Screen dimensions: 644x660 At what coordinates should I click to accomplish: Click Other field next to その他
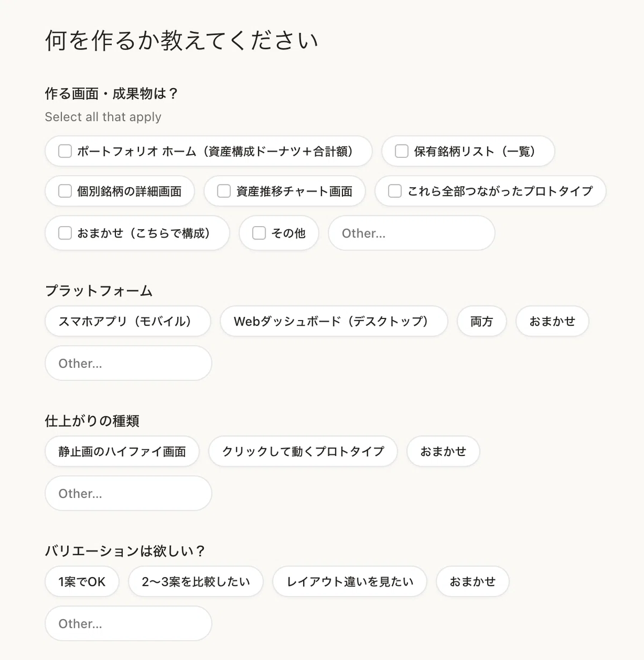pos(412,233)
